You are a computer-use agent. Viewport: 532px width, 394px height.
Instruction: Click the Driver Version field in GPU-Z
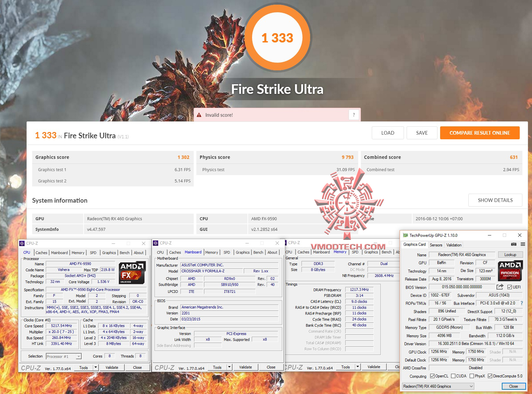(x=476, y=344)
